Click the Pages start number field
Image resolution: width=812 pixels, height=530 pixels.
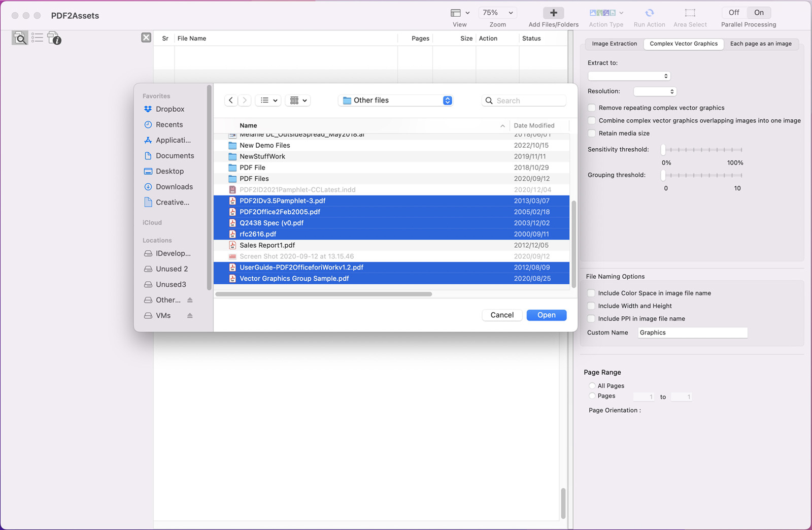pos(644,397)
